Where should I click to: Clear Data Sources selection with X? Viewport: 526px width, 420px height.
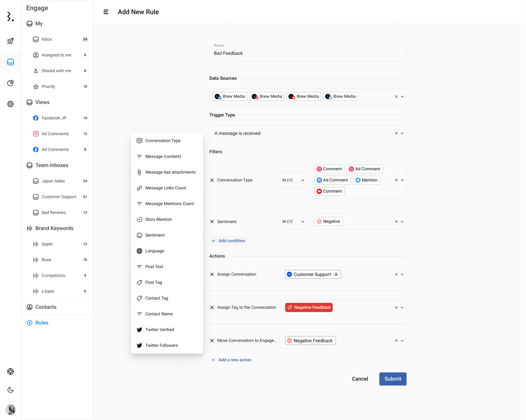396,96
